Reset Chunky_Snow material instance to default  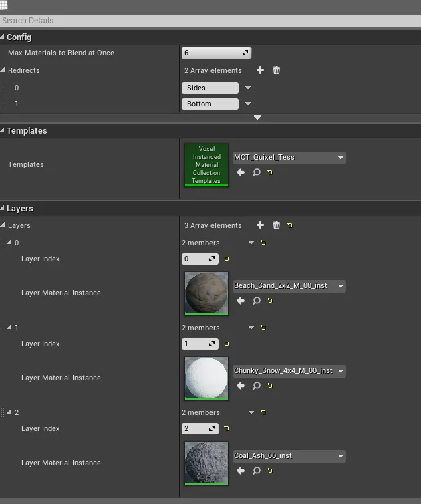click(x=270, y=386)
